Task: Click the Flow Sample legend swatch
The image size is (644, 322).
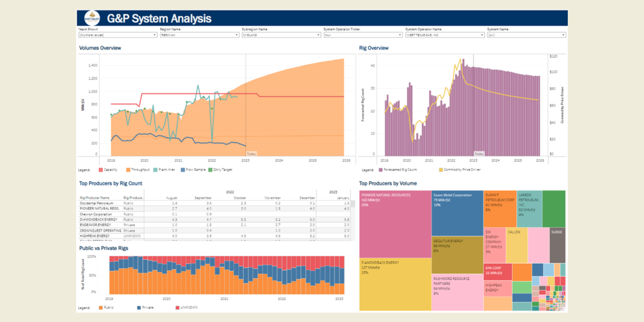Action: (183, 170)
